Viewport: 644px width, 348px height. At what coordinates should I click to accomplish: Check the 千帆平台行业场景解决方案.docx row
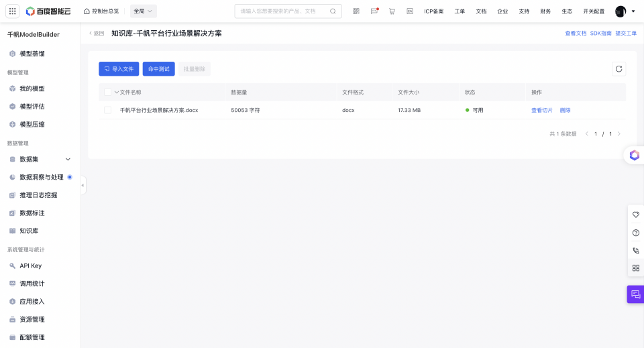pyautogui.click(x=107, y=110)
